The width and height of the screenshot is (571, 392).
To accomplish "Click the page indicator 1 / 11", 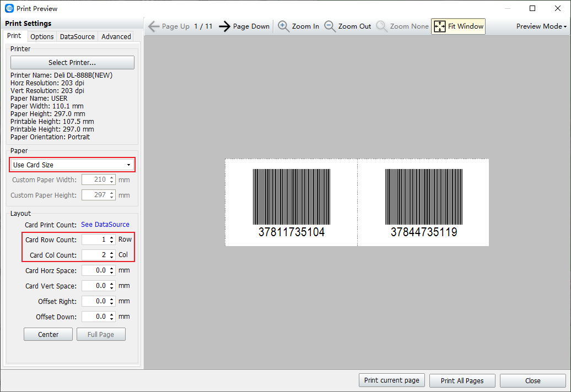I will 203,26.
